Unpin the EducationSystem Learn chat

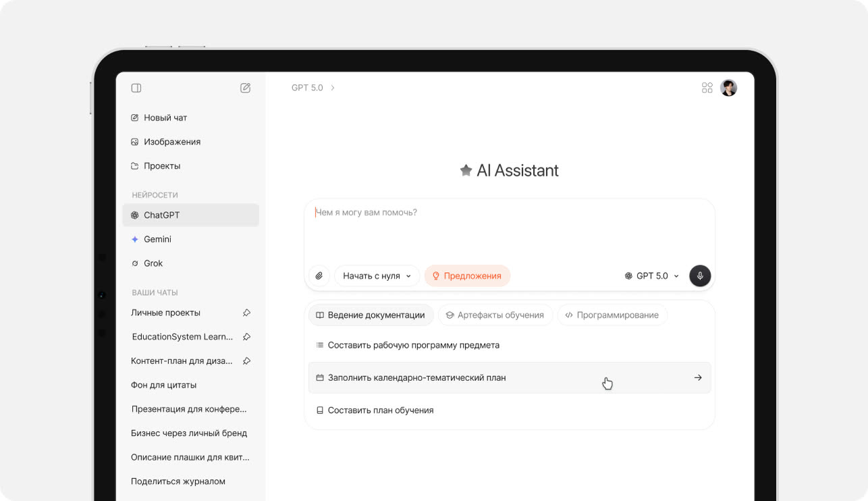coord(247,336)
